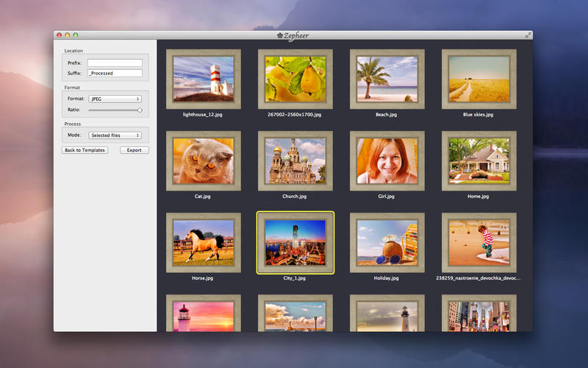Close the Zepheer window with red button
Image resolution: width=588 pixels, height=368 pixels.
point(60,35)
